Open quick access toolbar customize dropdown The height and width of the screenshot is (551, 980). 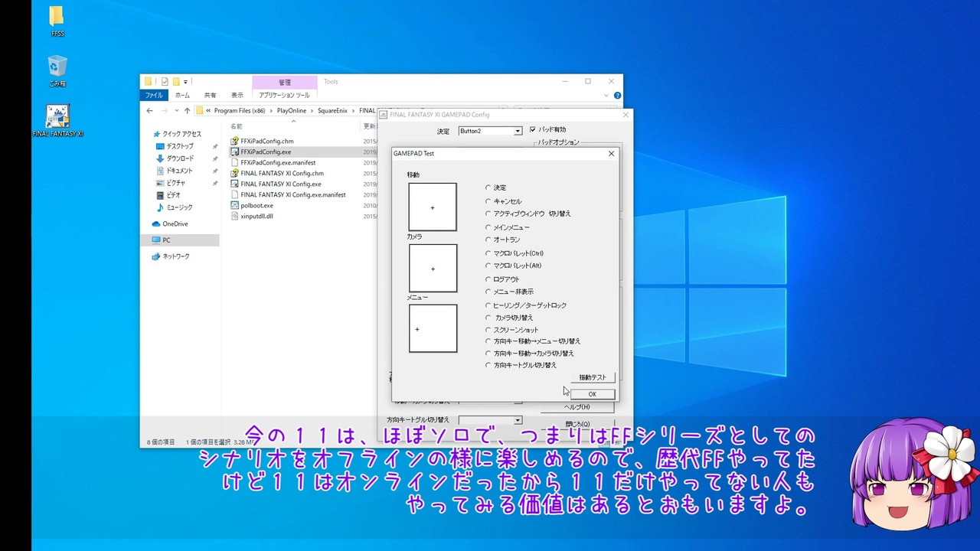pyautogui.click(x=185, y=81)
